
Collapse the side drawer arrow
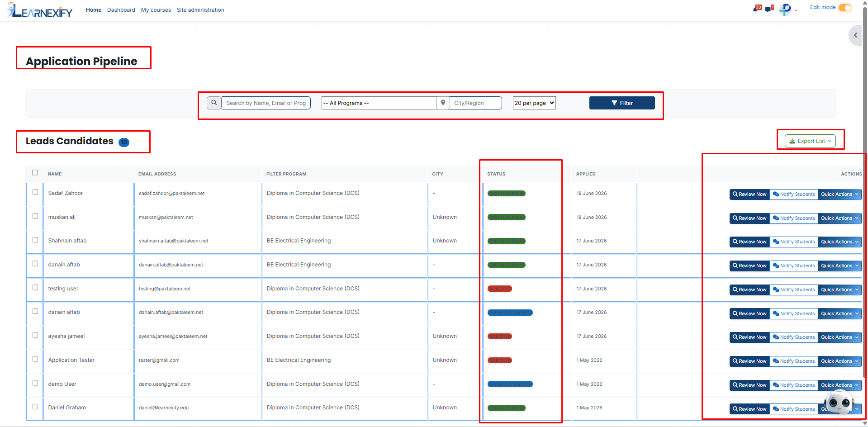[x=855, y=35]
